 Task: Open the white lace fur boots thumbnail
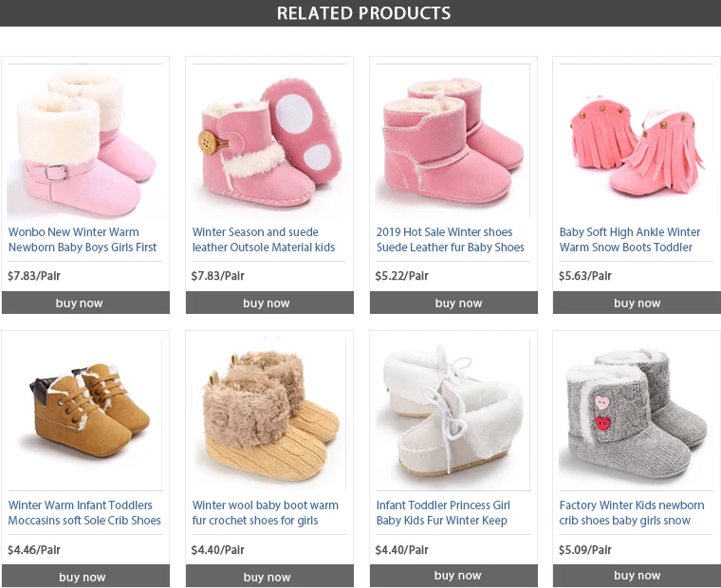click(x=453, y=414)
